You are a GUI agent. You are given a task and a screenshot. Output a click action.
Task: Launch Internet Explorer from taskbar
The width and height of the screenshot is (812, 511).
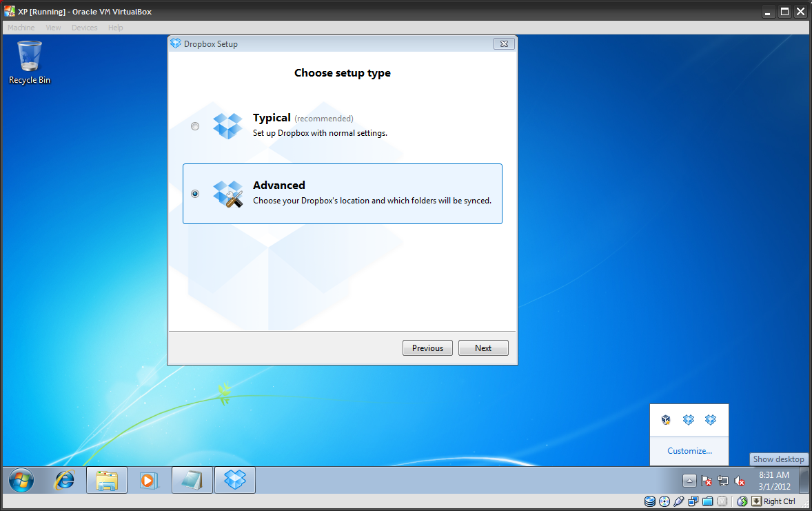[x=63, y=480]
